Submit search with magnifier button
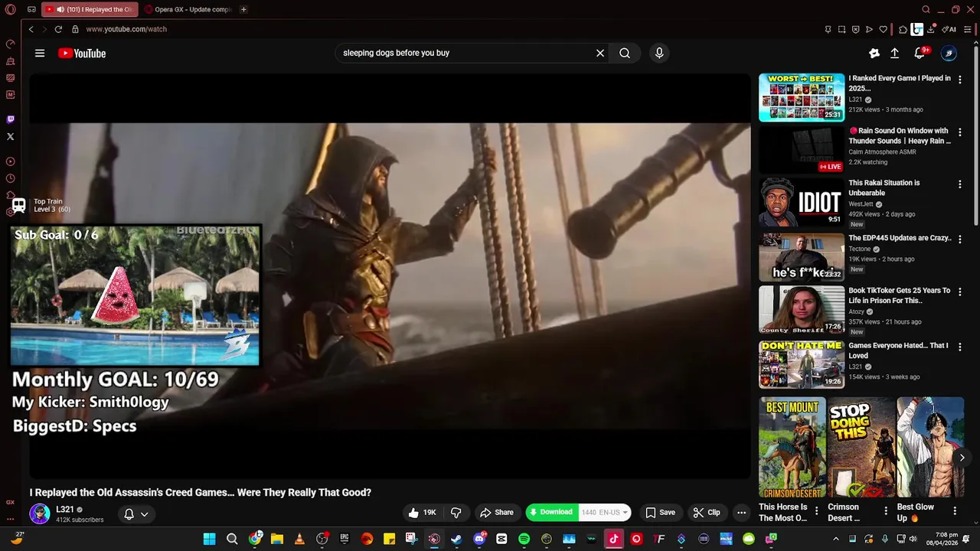 click(x=625, y=54)
